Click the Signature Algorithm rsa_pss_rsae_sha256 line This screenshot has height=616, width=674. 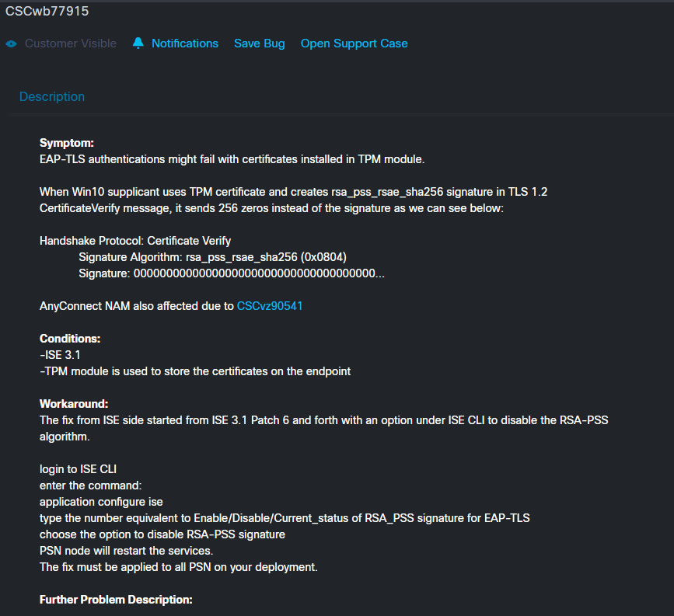213,257
